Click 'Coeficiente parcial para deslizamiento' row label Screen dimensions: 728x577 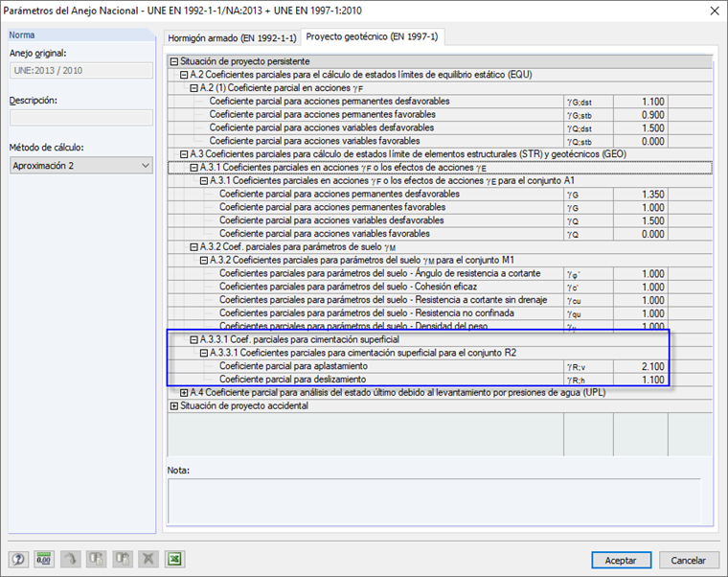292,380
